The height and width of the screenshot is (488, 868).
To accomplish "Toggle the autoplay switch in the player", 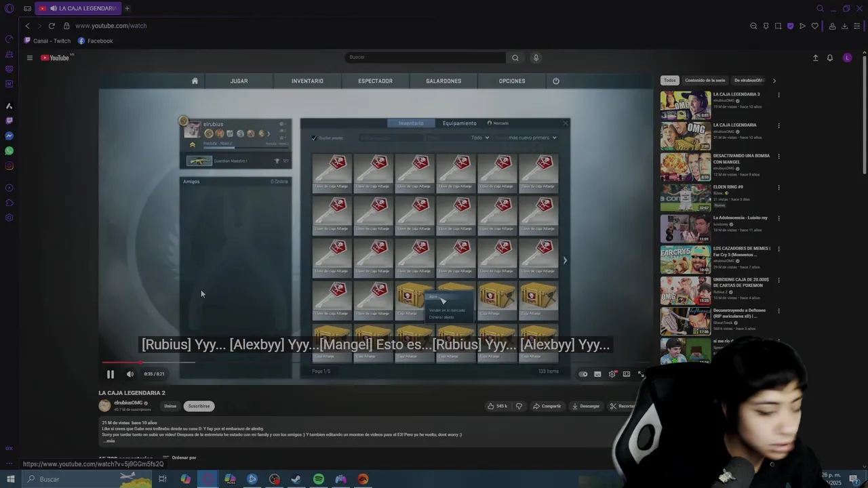I will (x=583, y=374).
